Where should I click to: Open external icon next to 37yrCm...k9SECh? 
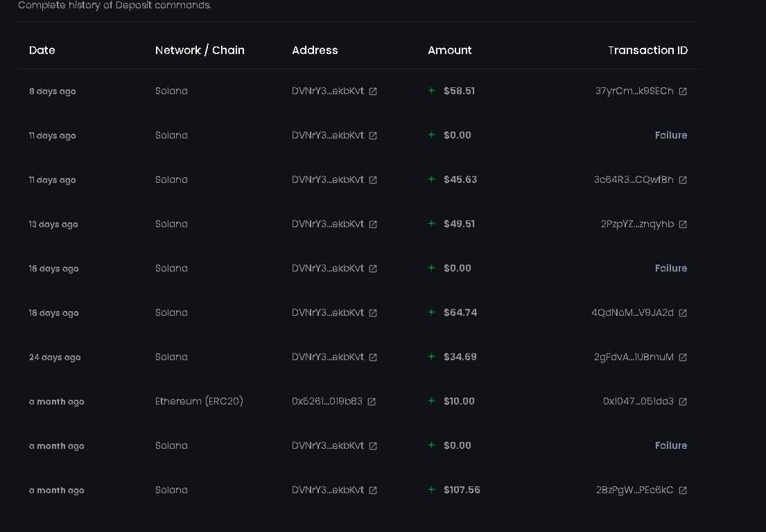[683, 91]
